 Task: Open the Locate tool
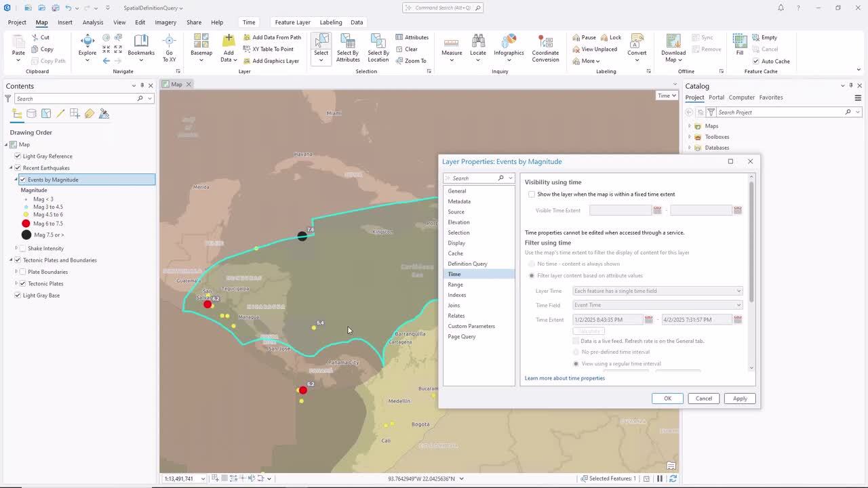[x=478, y=42]
